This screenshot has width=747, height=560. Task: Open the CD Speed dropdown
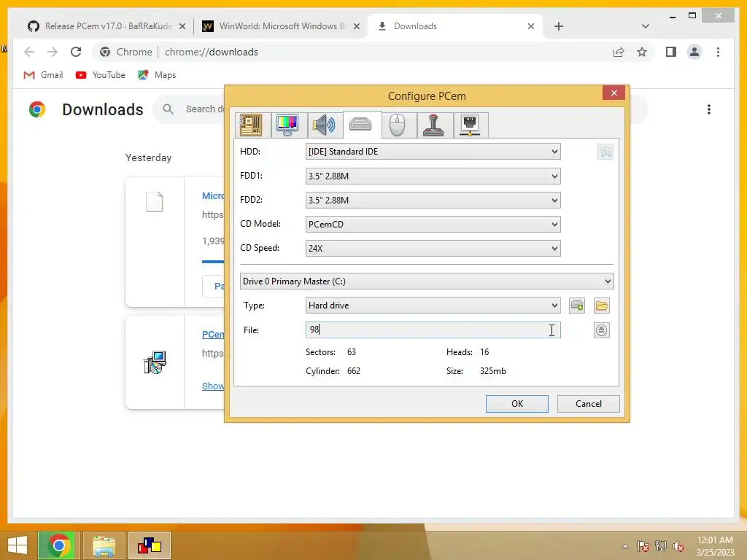433,248
